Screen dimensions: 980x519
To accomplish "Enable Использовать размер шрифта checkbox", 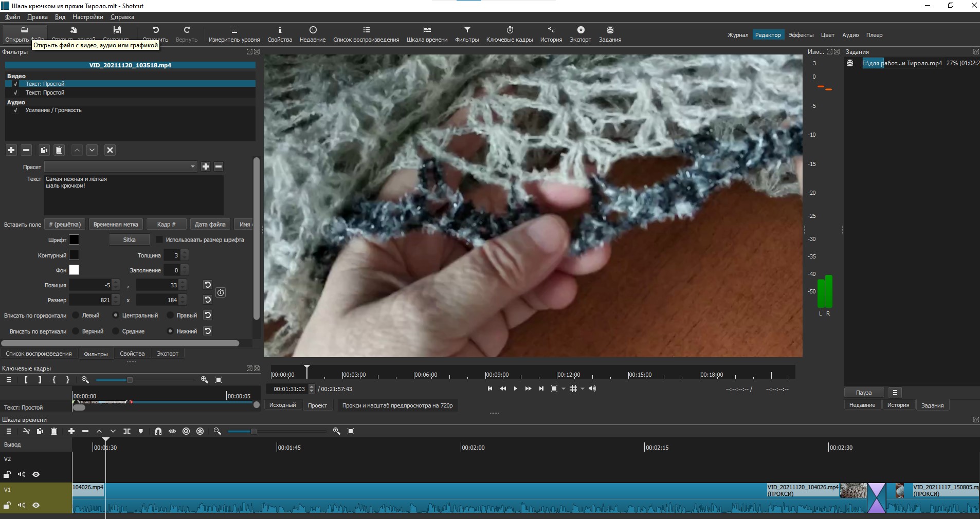I will (159, 239).
